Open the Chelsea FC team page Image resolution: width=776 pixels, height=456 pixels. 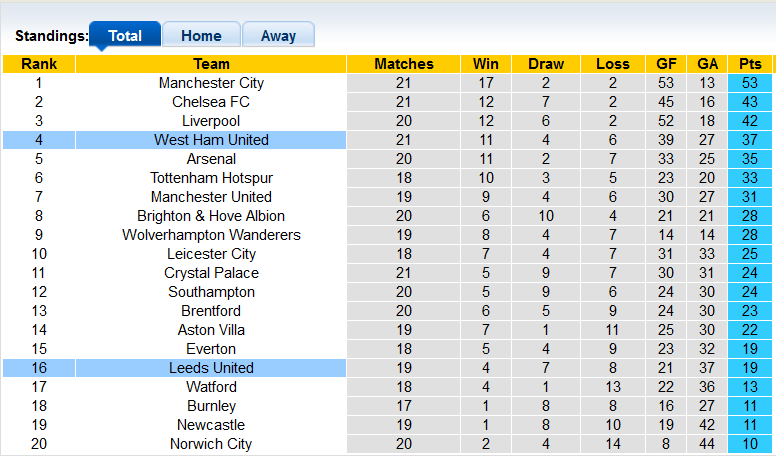click(x=211, y=102)
